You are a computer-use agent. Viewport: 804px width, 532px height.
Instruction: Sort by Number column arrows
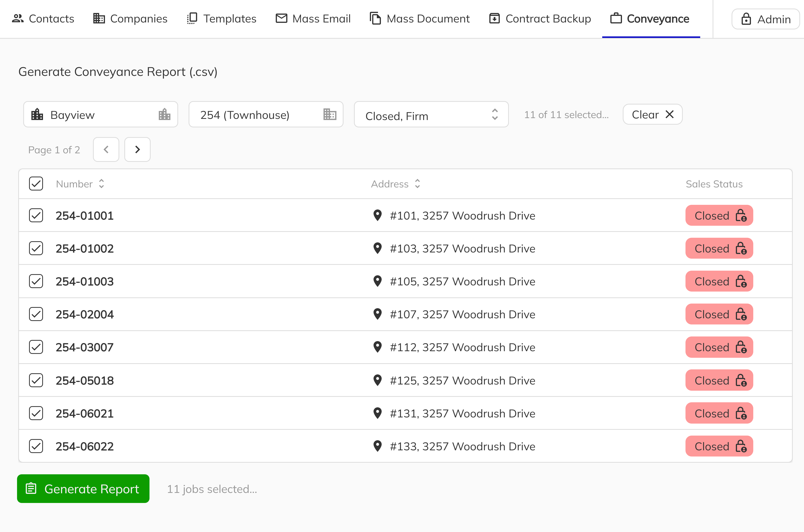point(101,184)
